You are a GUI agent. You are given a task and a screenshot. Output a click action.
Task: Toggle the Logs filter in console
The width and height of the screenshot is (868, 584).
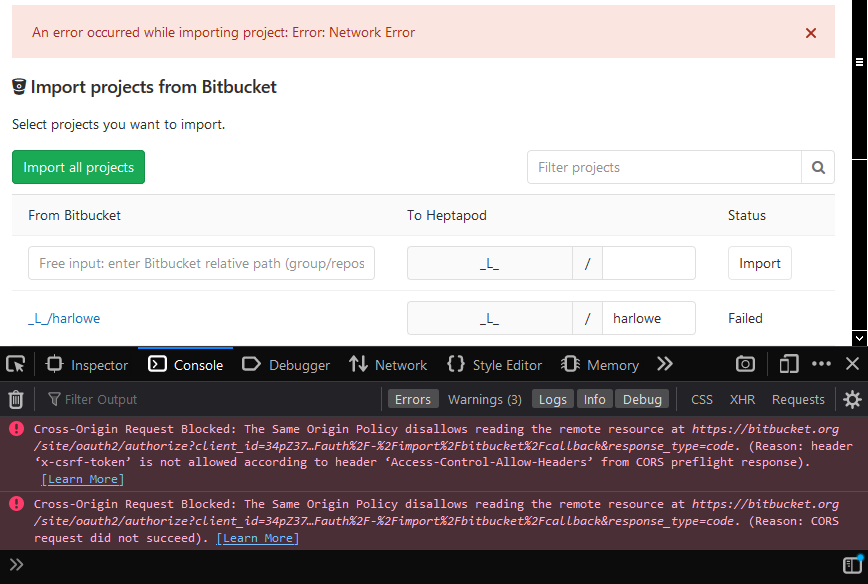[x=552, y=399]
